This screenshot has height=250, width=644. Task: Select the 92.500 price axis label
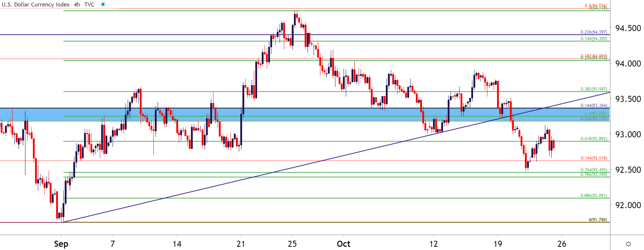[628, 170]
